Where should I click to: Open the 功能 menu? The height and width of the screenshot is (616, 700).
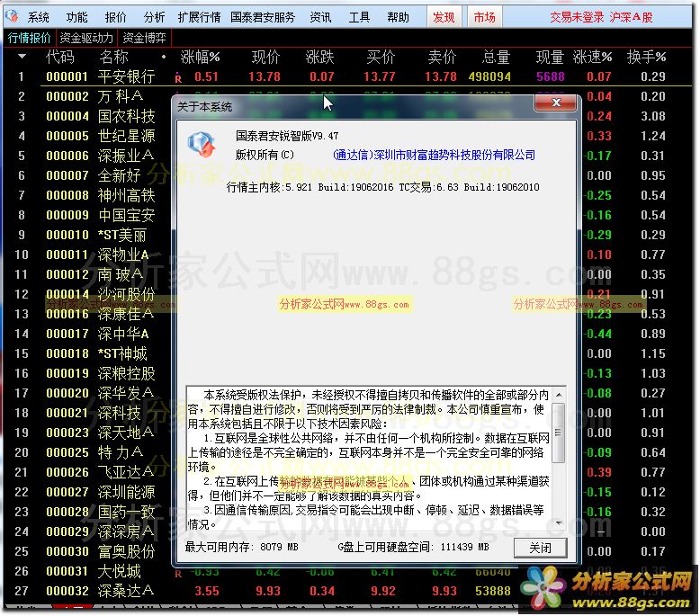pyautogui.click(x=76, y=17)
